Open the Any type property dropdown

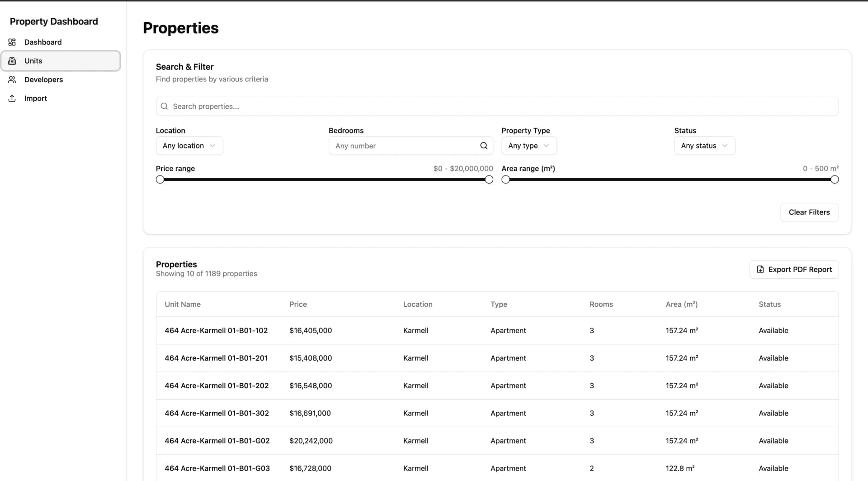(x=528, y=145)
